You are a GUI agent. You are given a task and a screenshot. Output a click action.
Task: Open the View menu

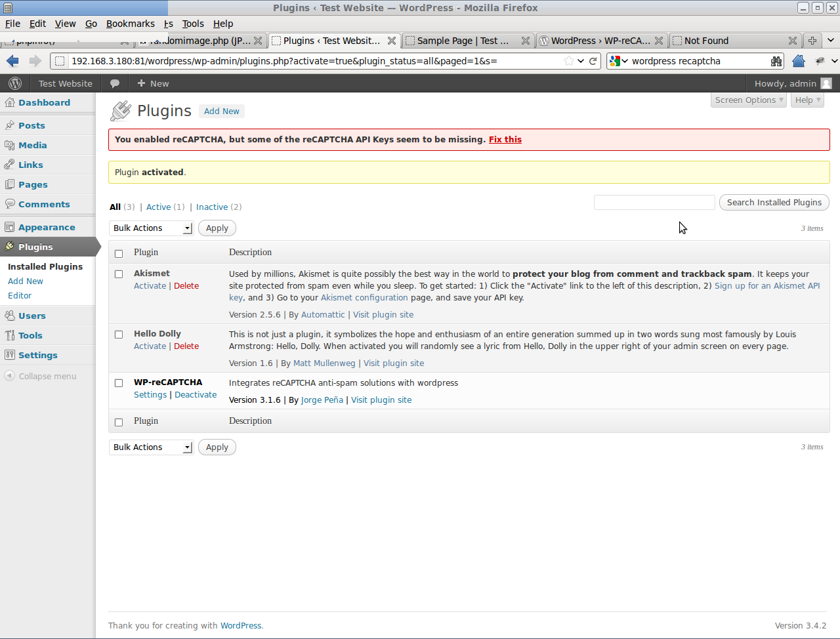pos(65,24)
